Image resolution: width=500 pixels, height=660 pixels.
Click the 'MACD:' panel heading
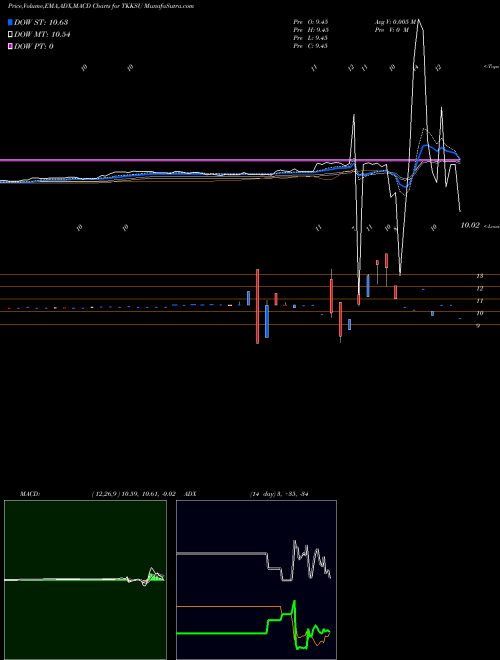(x=30, y=494)
